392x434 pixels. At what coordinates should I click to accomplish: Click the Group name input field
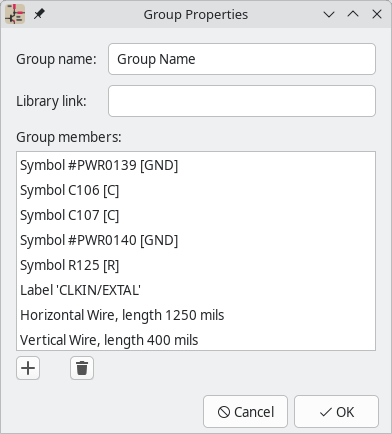pos(242,59)
